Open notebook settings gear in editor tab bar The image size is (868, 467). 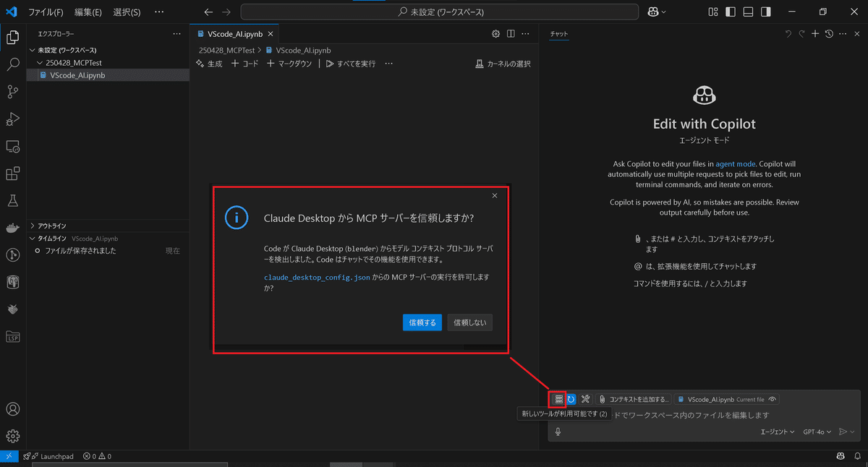click(x=495, y=33)
